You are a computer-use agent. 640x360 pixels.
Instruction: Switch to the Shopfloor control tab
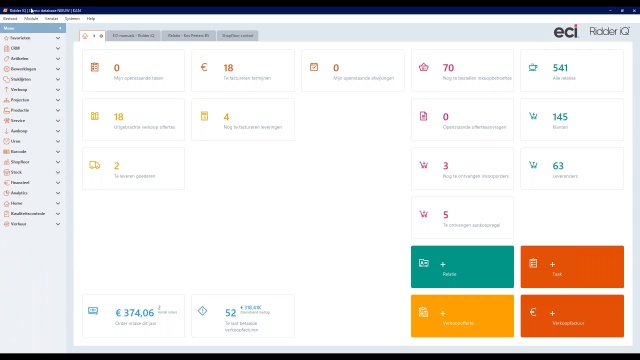pyautogui.click(x=238, y=36)
